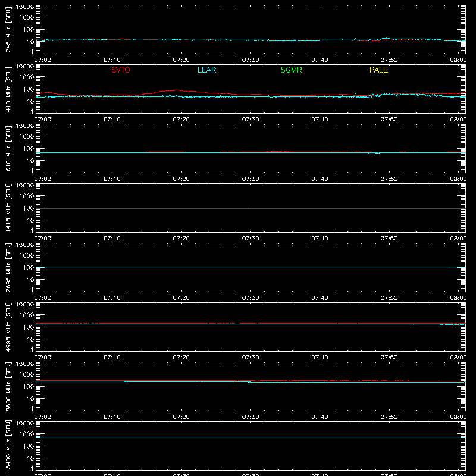
Task: Select the 2695 MHz [SFU] axis title
Action: (8, 267)
